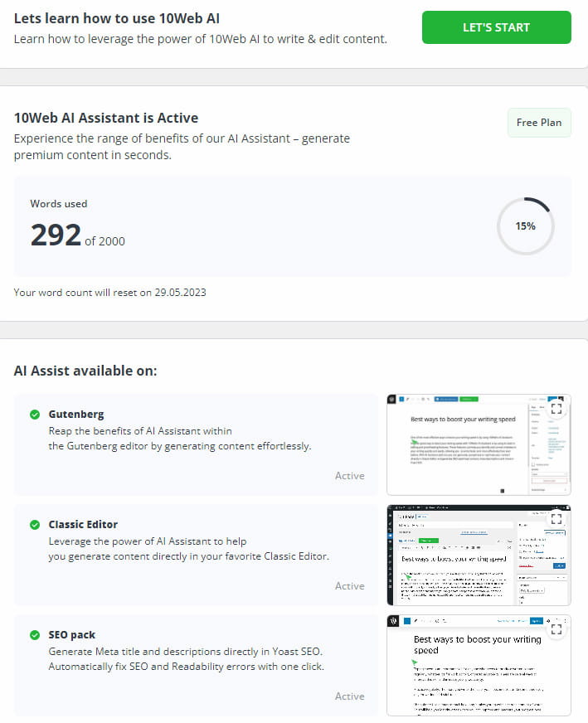Click SEO pack description 'Generate Meta title'
The width and height of the screenshot is (588, 723).
pos(187,659)
